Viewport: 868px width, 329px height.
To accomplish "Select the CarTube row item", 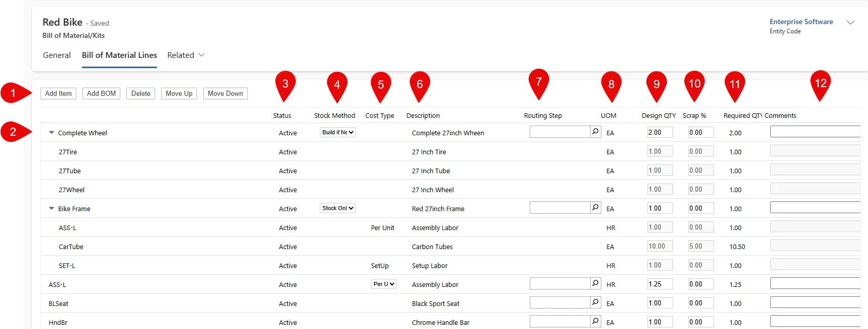I will tap(71, 246).
